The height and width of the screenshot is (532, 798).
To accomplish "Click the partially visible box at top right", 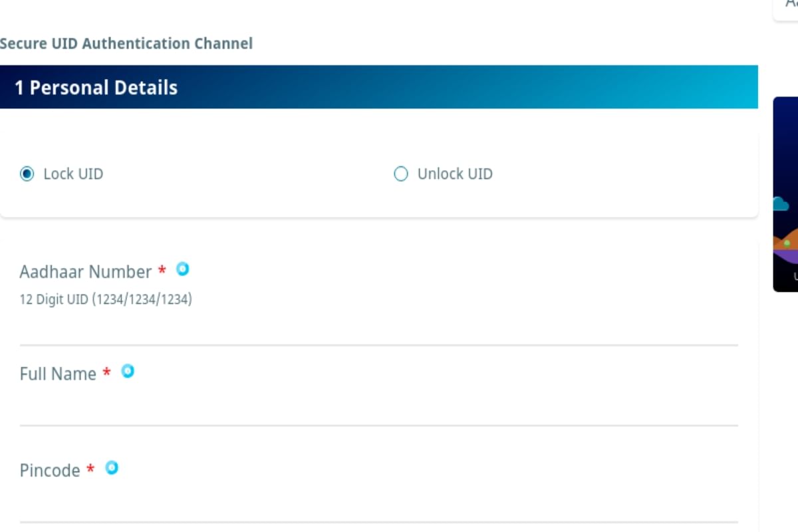I will pos(787,8).
